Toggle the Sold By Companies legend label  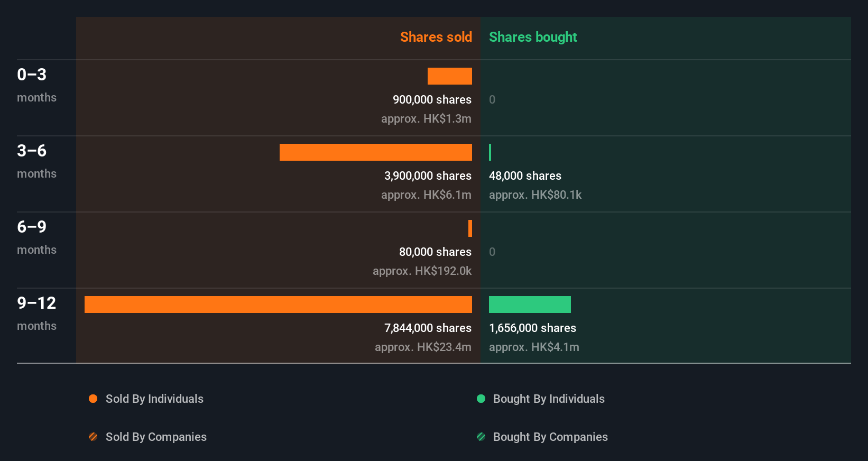[x=156, y=437]
